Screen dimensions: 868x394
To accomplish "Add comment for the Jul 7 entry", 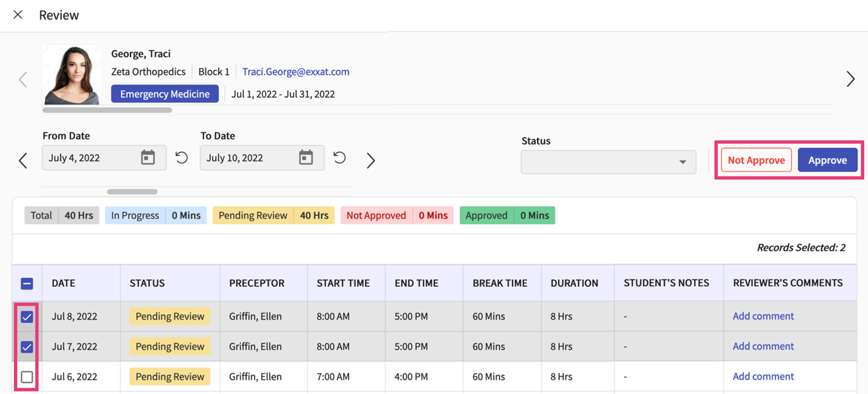I will (763, 346).
